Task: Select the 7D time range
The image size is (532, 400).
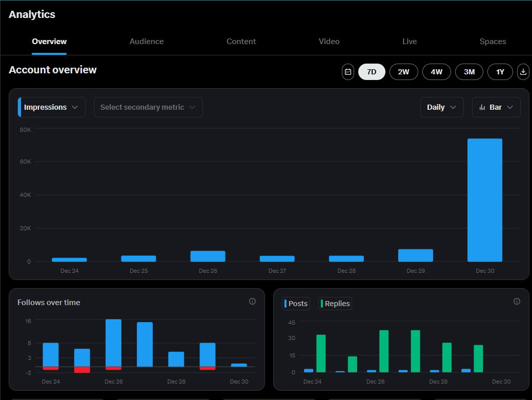Action: pos(372,72)
